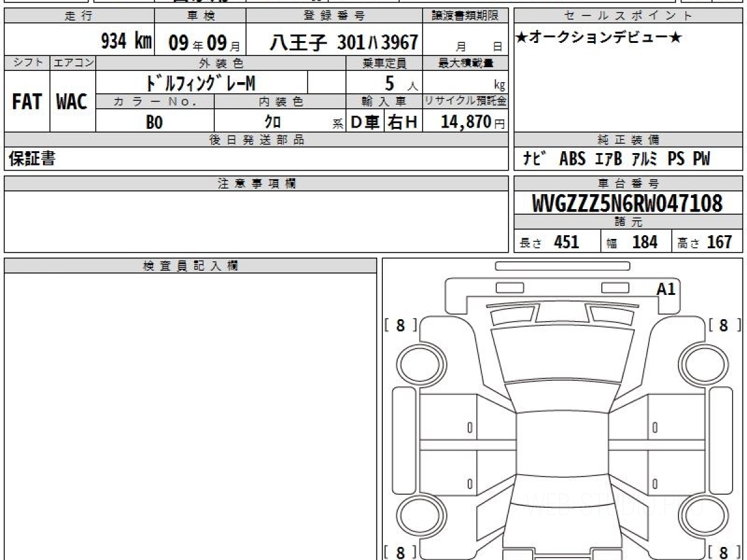Click the 諸元 header
Screen dimensions: 747x560
(x=628, y=223)
